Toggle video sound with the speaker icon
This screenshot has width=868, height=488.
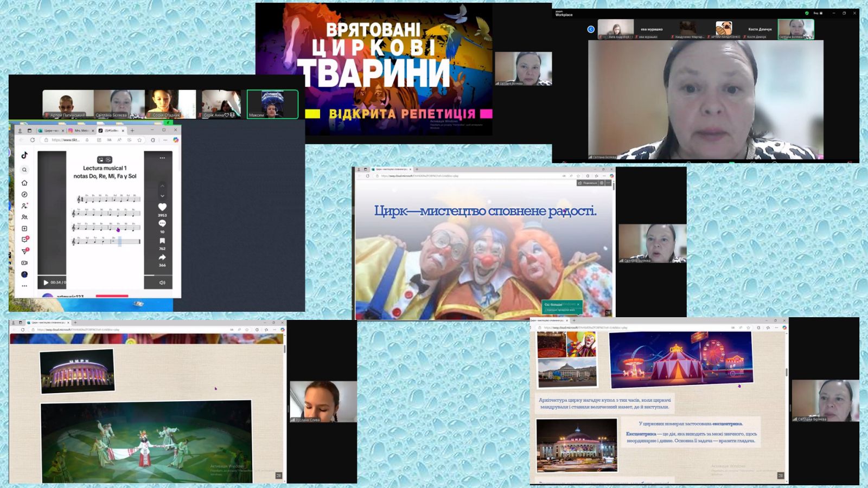(x=162, y=282)
